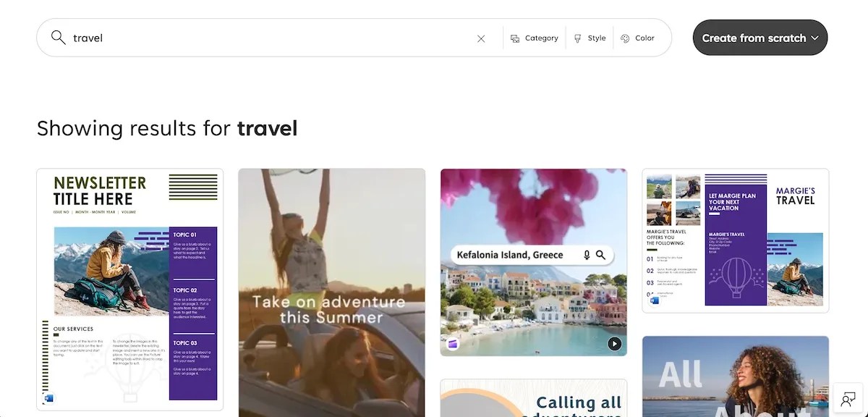Click Word icon on Newsletter template

(x=50, y=398)
